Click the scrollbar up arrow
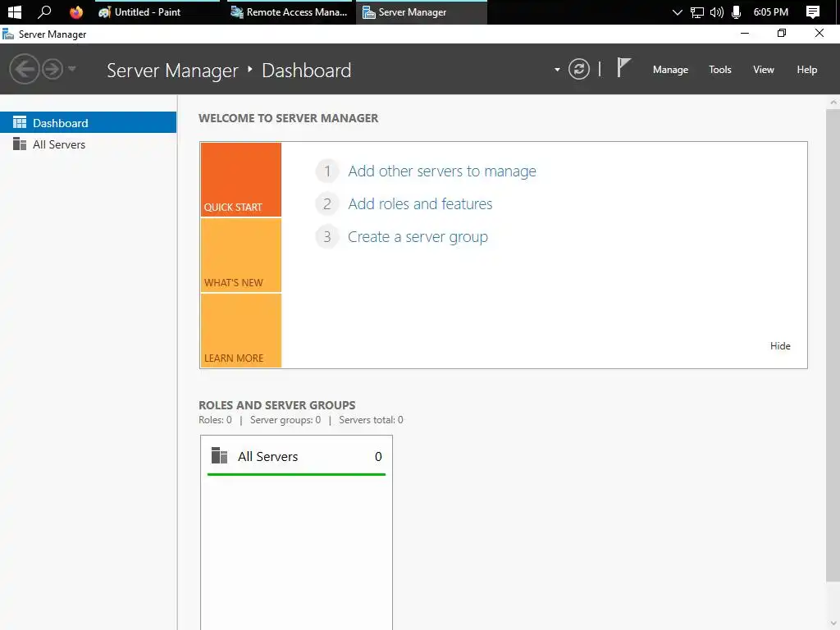This screenshot has height=630, width=840. 833,103
